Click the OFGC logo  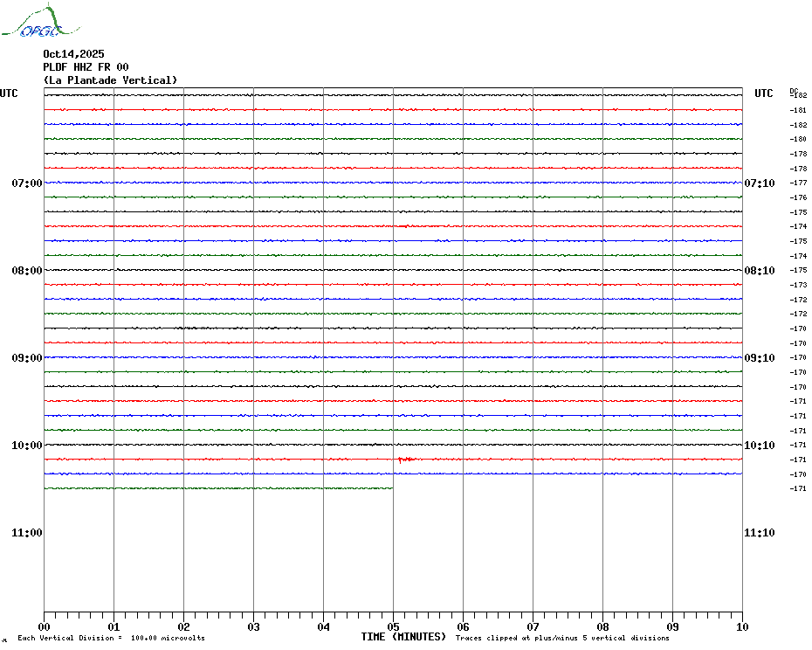(x=41, y=21)
